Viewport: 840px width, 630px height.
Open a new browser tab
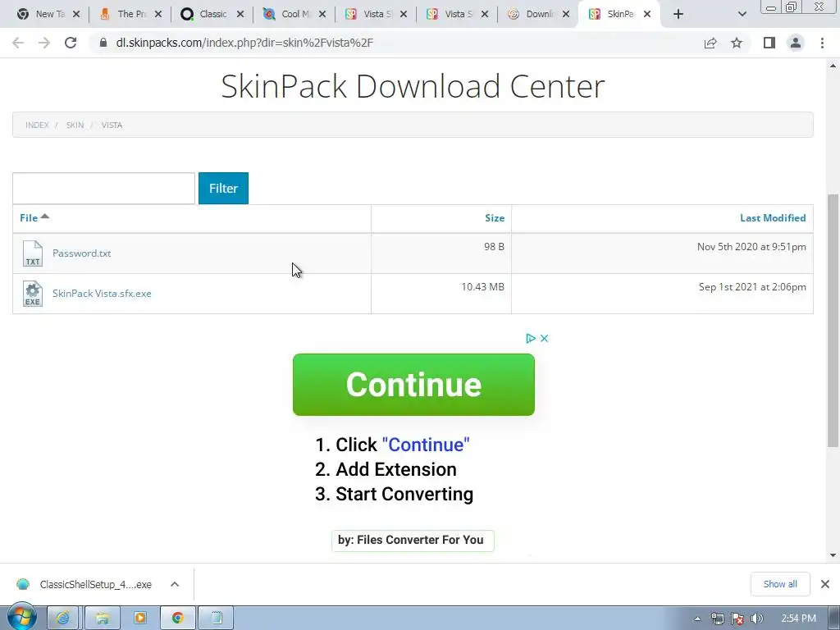click(x=678, y=14)
